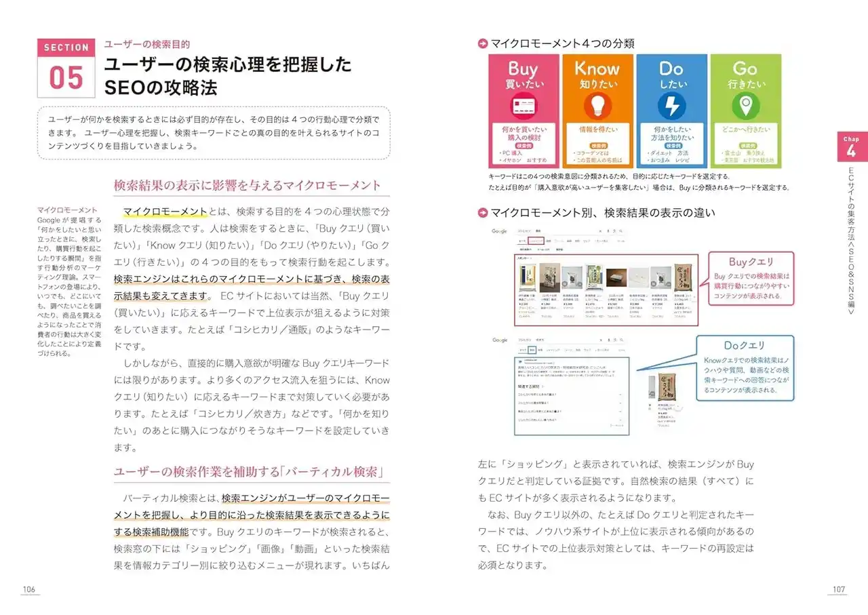
Task: Click the lightning bolt icon under Do
Action: 671,106
